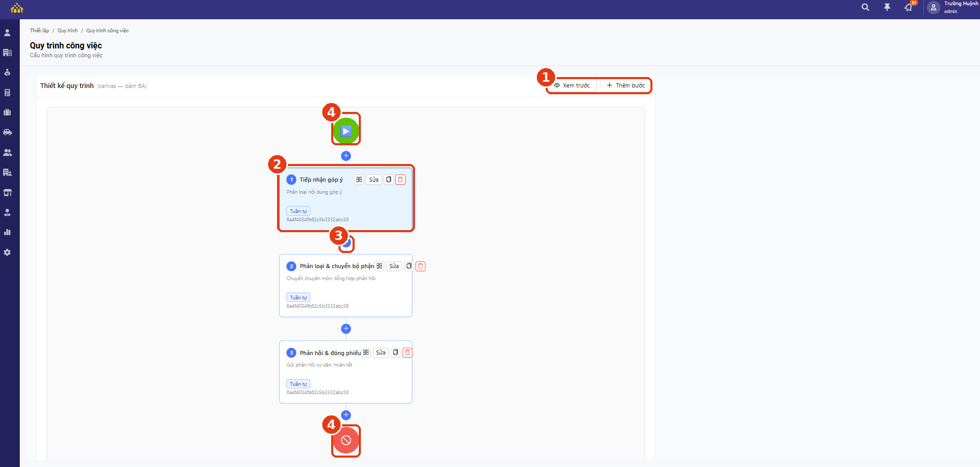The image size is (980, 467).
Task: Go to Thiết lập breadcrumb
Action: pos(40,31)
